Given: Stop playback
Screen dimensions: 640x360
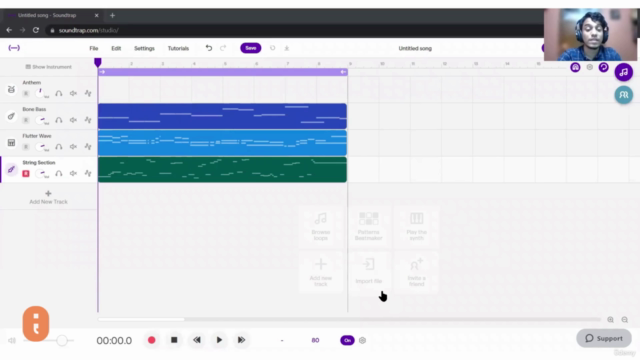Looking at the screenshot, I should (174, 340).
